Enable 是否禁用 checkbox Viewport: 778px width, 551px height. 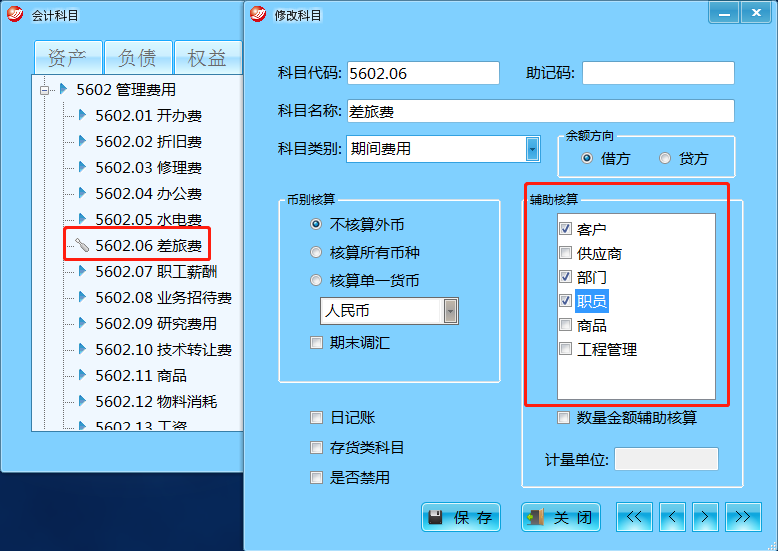(x=316, y=478)
